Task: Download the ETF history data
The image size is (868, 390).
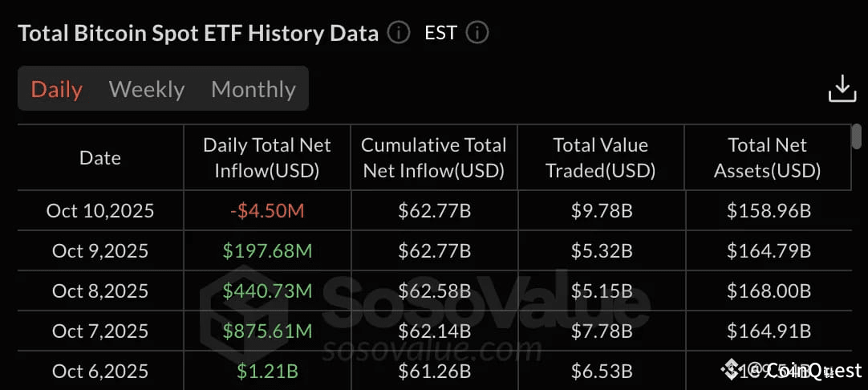Action: point(842,89)
